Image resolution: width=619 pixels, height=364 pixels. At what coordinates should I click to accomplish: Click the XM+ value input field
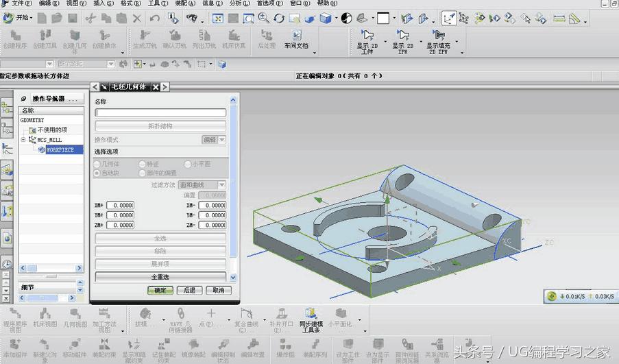(120, 205)
